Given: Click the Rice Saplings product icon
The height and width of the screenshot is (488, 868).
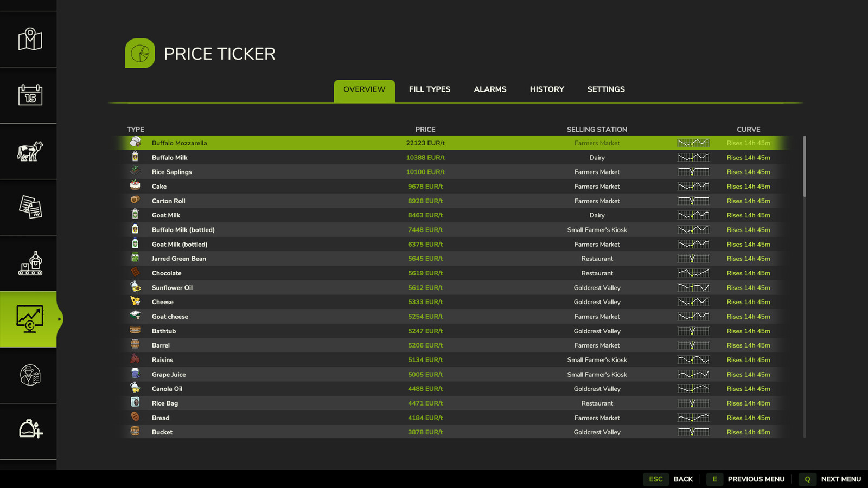Looking at the screenshot, I should tap(135, 171).
